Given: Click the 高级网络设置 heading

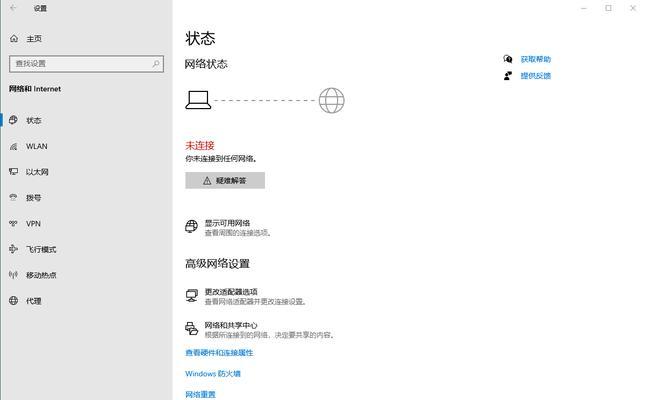Looking at the screenshot, I should [x=217, y=263].
